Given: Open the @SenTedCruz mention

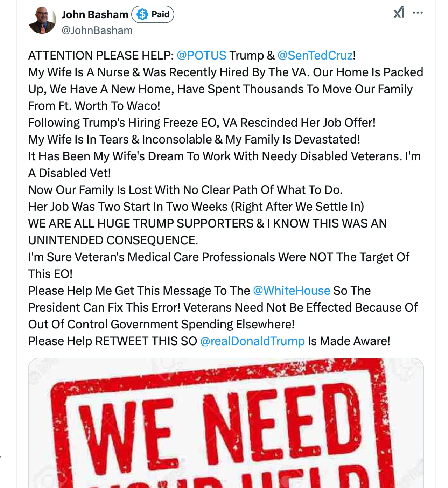Looking at the screenshot, I should [x=315, y=55].
